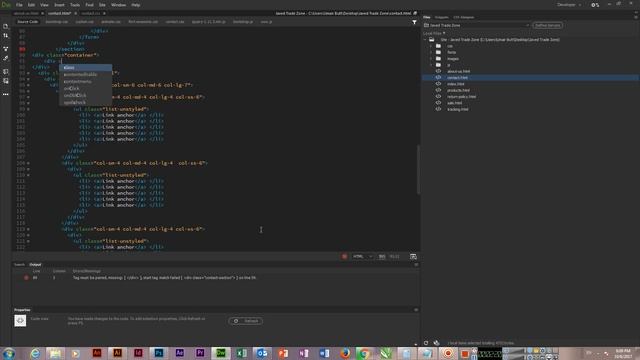640x360 pixels.
Task: Select 'class' in the code hint list
Action: [86, 67]
